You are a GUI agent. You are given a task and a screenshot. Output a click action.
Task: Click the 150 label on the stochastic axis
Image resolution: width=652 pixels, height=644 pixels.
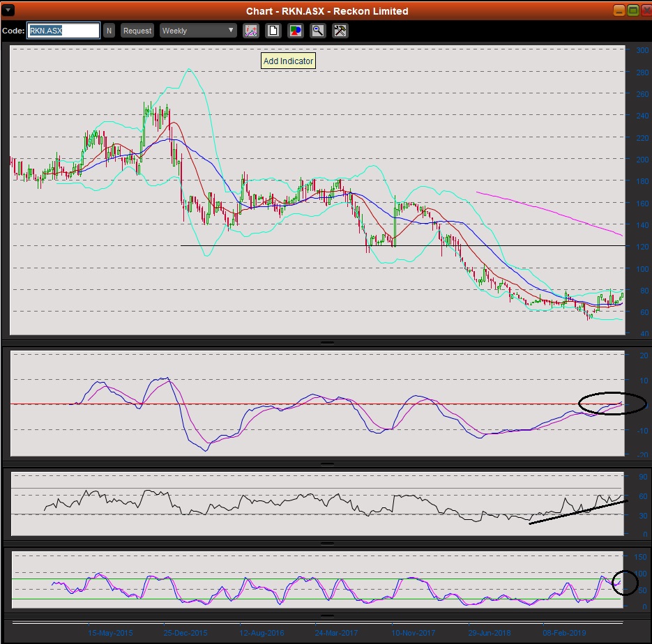[x=640, y=557]
